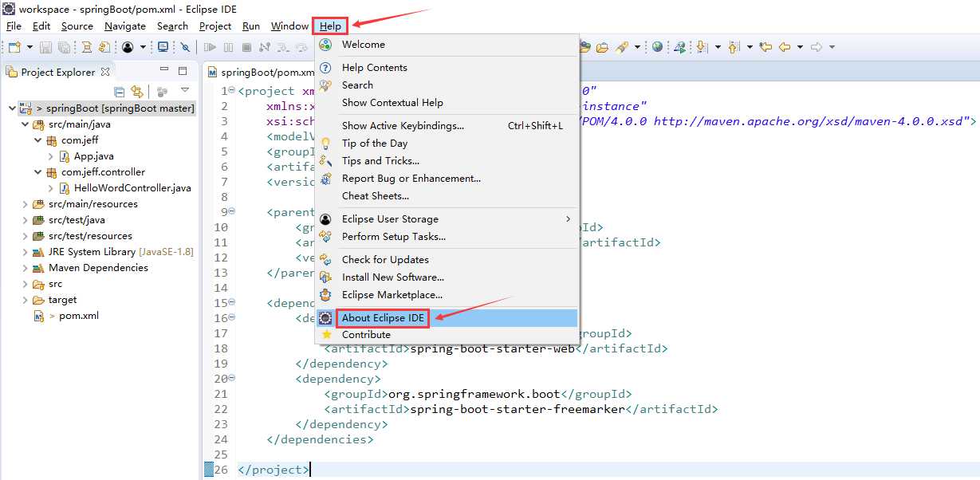Open Eclipse Marketplace from Help menu
Viewport: 980px width, 480px height.
click(447, 295)
